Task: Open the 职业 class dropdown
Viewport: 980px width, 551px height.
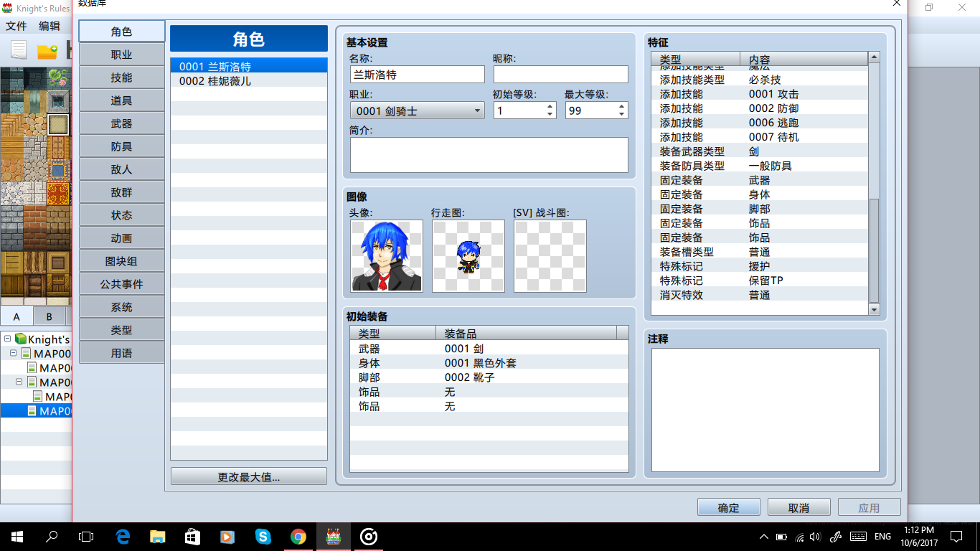Action: coord(418,110)
